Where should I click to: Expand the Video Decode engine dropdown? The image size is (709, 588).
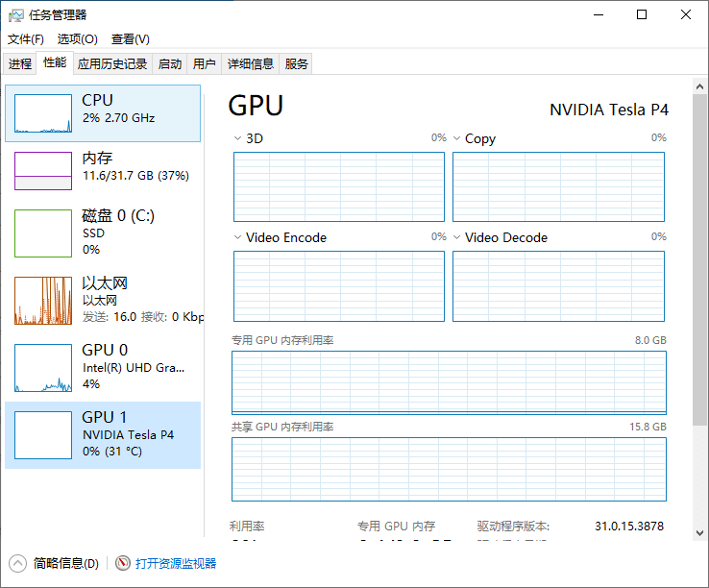click(x=457, y=237)
